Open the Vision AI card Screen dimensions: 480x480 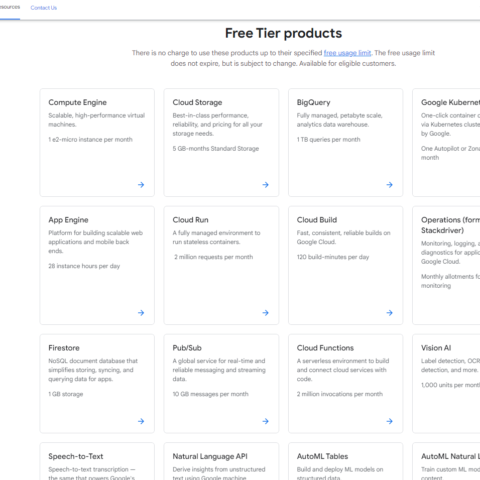pyautogui.click(x=446, y=384)
